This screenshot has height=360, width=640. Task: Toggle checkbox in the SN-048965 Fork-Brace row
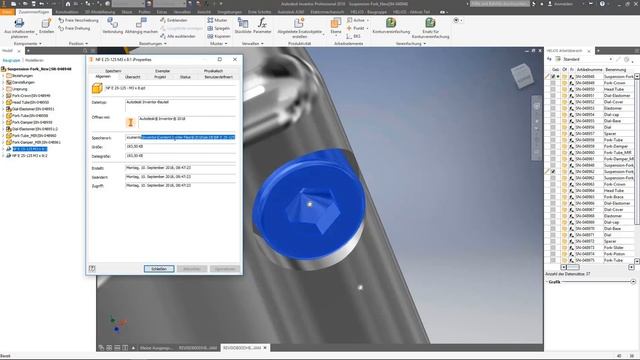coord(553,197)
